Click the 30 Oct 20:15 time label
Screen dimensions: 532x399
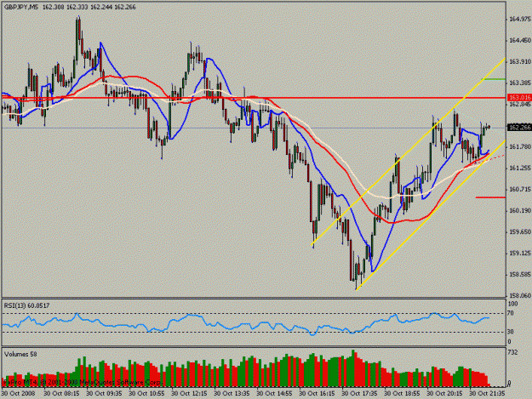tap(444, 394)
